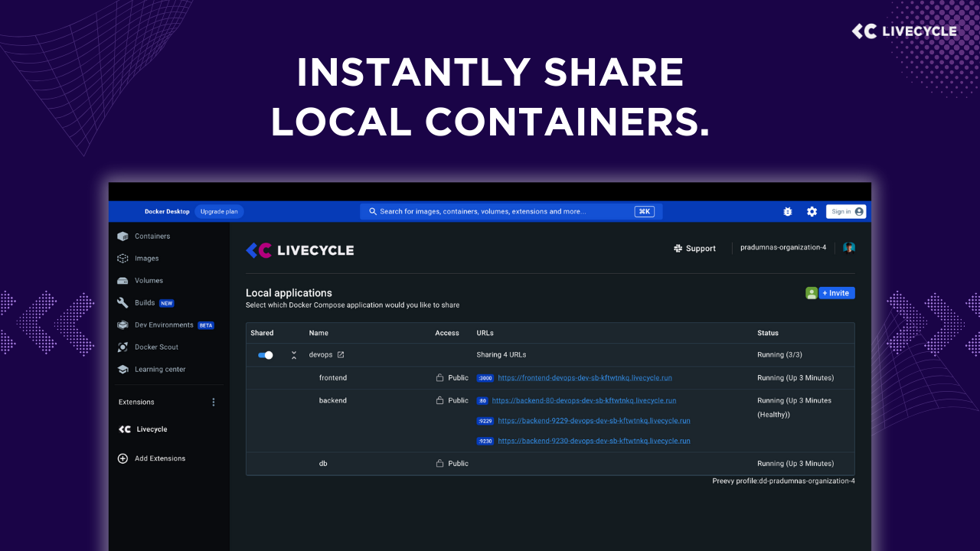The image size is (980, 551).
Task: Collapse the devops application row
Action: point(294,355)
